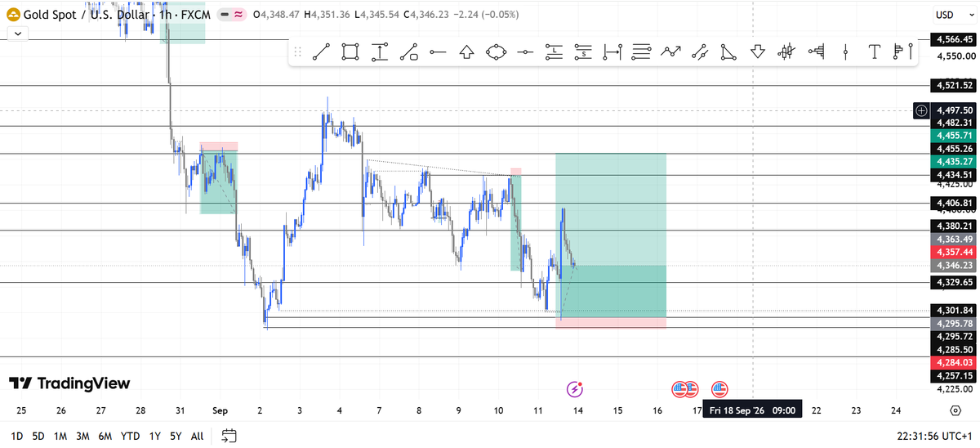Viewport: 980px width, 448px height.
Task: Select the Long Position tool
Action: [x=555, y=52]
